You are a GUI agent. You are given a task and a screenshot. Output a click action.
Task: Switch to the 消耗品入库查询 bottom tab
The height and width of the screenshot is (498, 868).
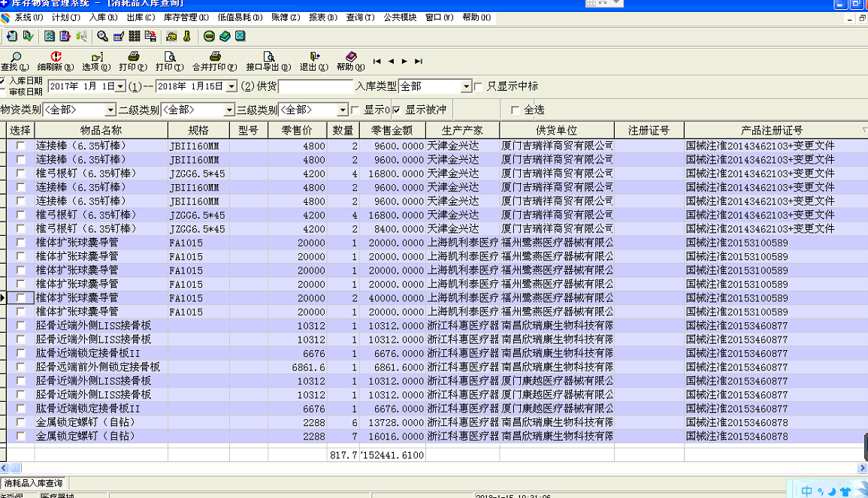34,483
